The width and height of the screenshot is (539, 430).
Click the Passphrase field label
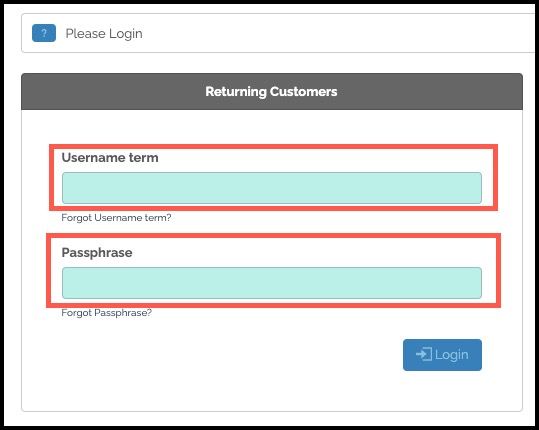[x=97, y=253]
